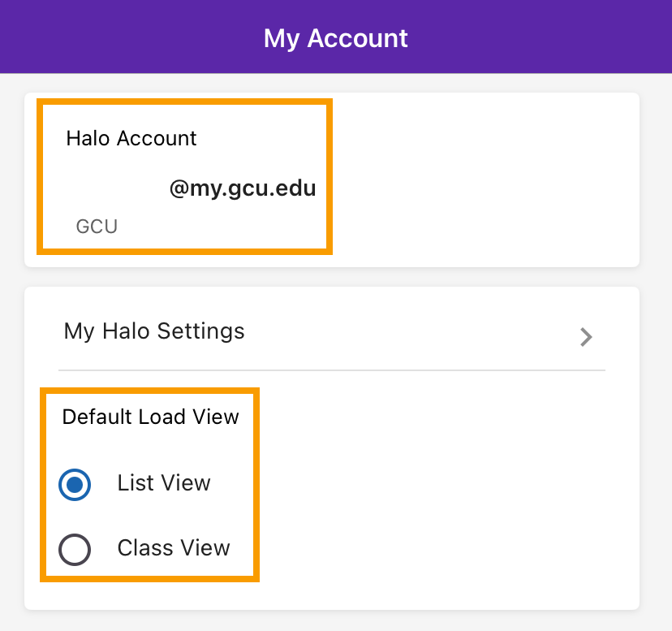Screen dimensions: 672x631
Task: Click the List View label text
Action: click(164, 483)
